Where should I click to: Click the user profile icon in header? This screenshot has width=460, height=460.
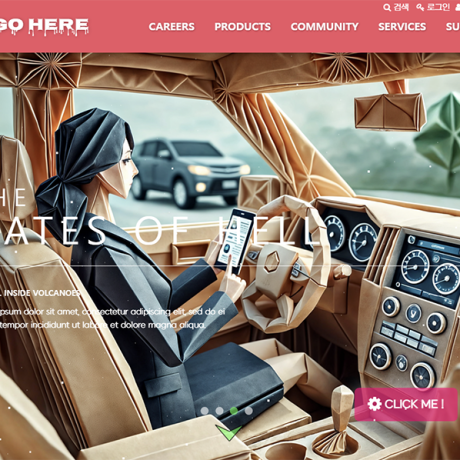[458, 7]
